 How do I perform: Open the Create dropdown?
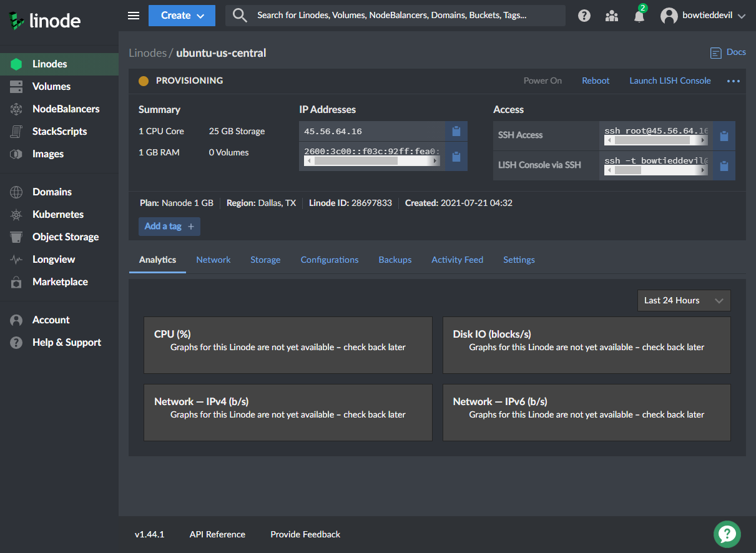pyautogui.click(x=182, y=16)
